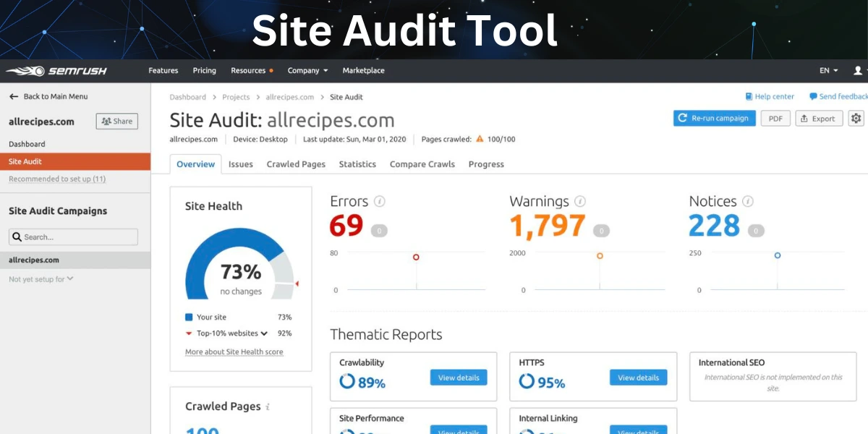Click the 69 errors count
868x434 pixels.
click(x=346, y=226)
